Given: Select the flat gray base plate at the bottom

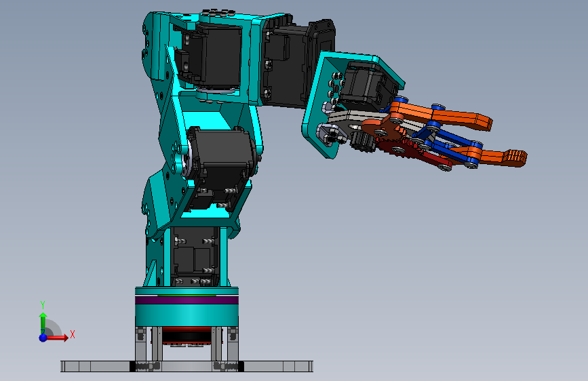Looking at the screenshot, I should (187, 366).
